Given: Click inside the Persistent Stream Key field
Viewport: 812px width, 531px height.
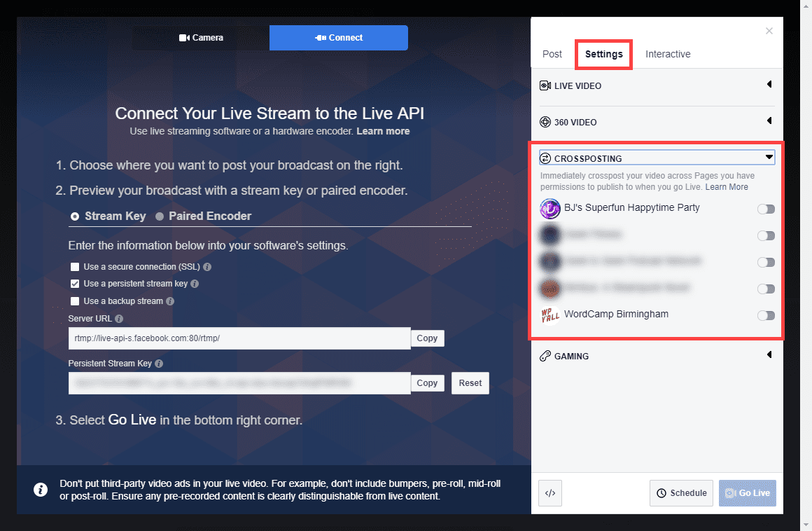Looking at the screenshot, I should pyautogui.click(x=238, y=382).
